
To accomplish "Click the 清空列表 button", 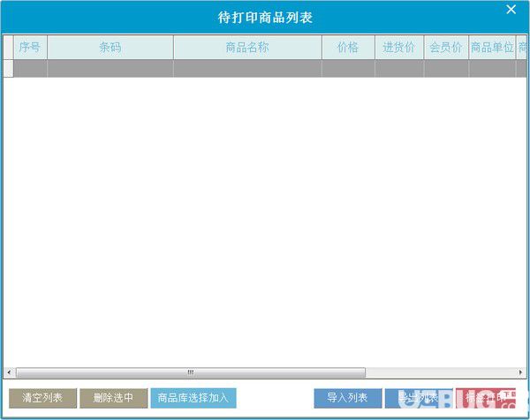I will 42,398.
